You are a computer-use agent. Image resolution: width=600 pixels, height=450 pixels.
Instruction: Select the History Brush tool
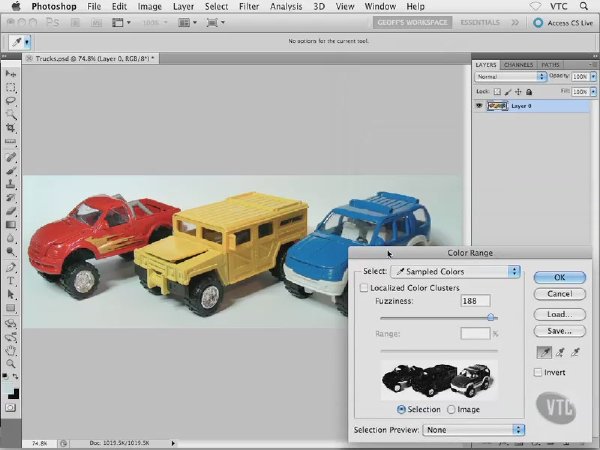coord(11,197)
